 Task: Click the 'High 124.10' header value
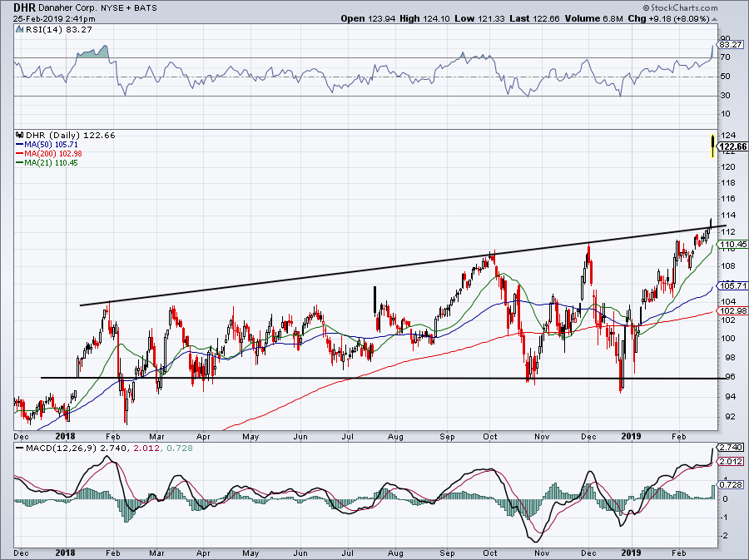coord(424,18)
